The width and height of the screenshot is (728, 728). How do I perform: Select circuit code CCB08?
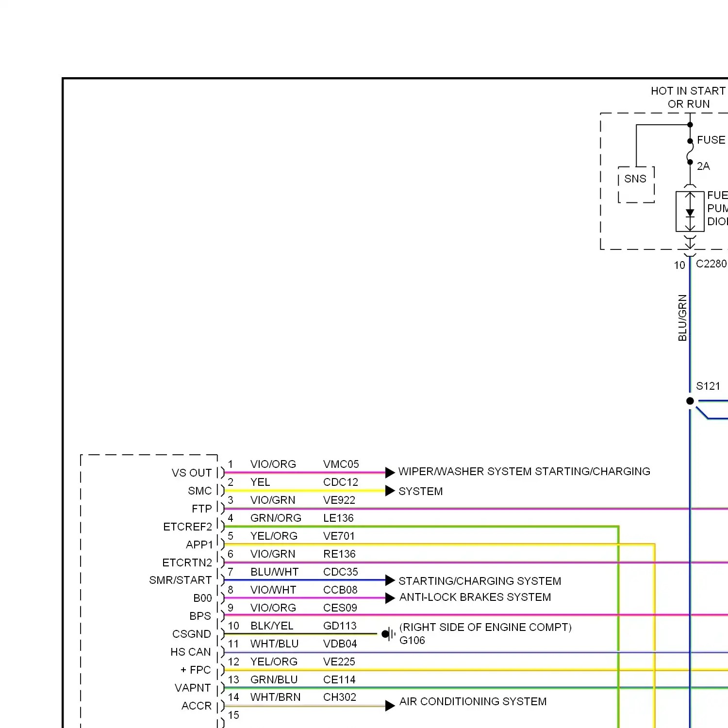(340, 590)
